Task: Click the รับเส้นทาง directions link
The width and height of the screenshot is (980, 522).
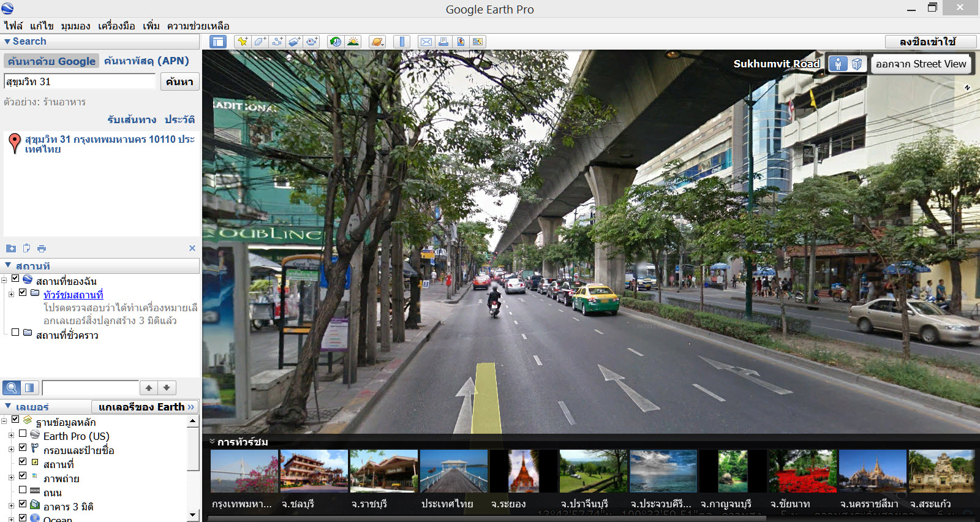Action: point(132,119)
